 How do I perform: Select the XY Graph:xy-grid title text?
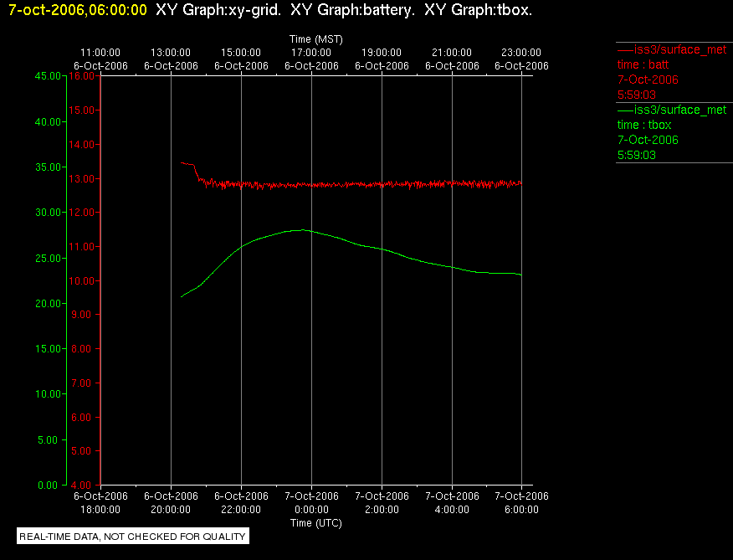pos(218,10)
